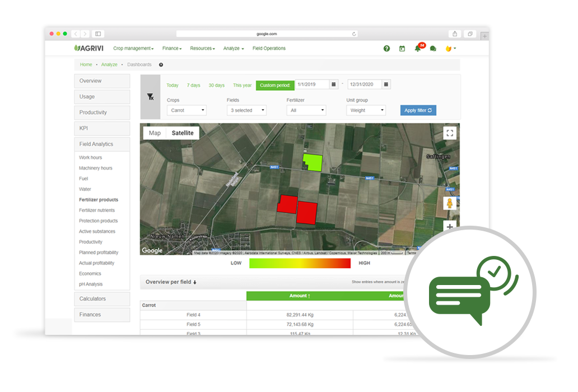This screenshot has height=392, width=578.
Task: Click the start date field 1/1/2019
Action: pyautogui.click(x=312, y=85)
